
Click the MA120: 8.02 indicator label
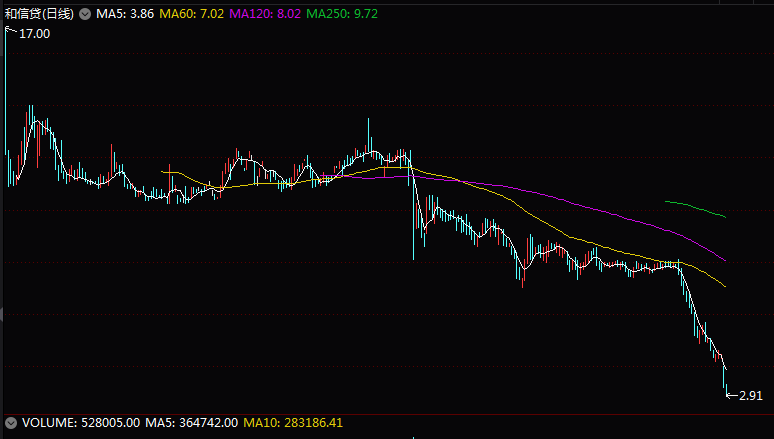pos(265,14)
